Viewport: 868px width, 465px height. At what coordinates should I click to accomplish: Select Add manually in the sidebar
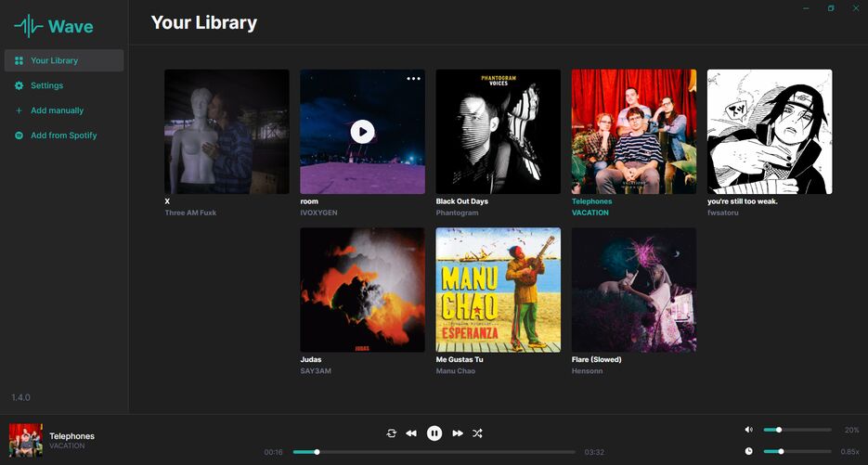[x=64, y=110]
